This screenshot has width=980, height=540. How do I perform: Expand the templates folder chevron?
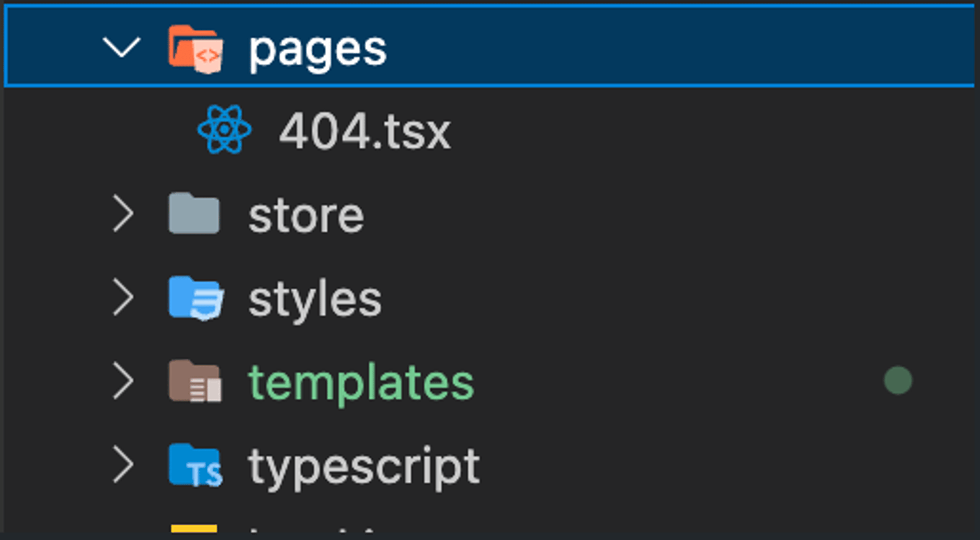123,381
